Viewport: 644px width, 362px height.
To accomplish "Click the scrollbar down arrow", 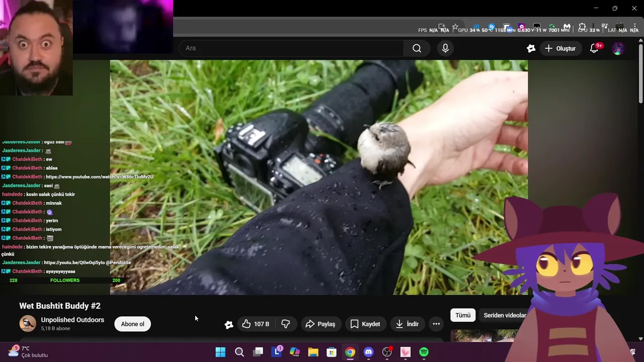I will [640, 339].
